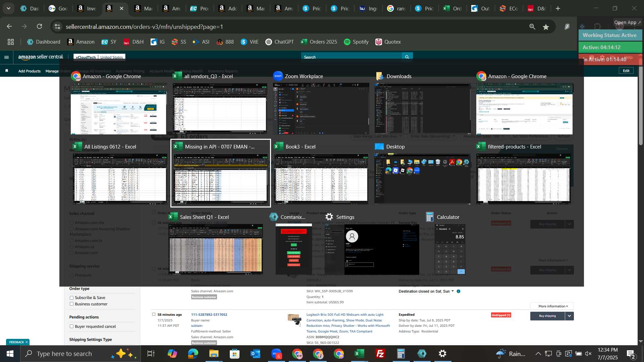Open the tab search dropdown arrow

pyautogui.click(x=8, y=8)
